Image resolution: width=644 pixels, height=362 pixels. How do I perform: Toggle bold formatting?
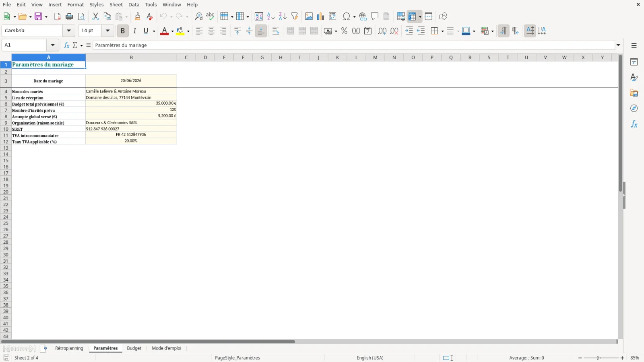pos(123,31)
